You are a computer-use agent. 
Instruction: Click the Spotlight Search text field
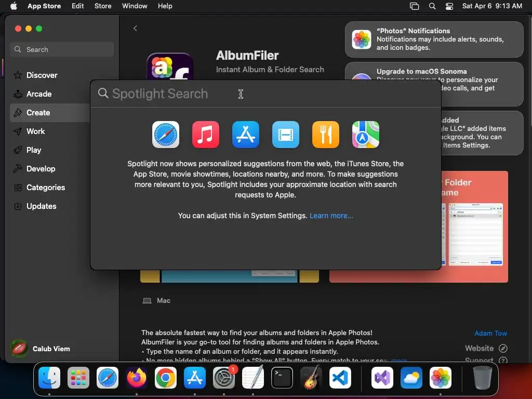265,94
